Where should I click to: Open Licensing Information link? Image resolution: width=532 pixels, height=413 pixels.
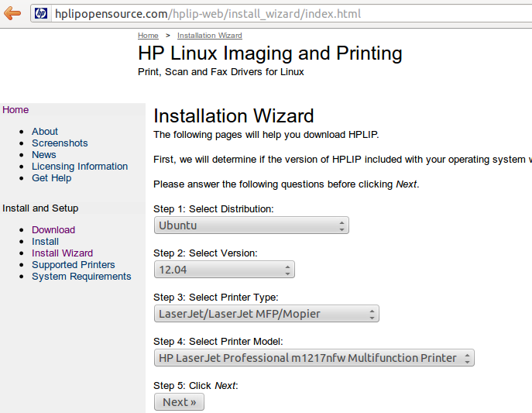(80, 167)
